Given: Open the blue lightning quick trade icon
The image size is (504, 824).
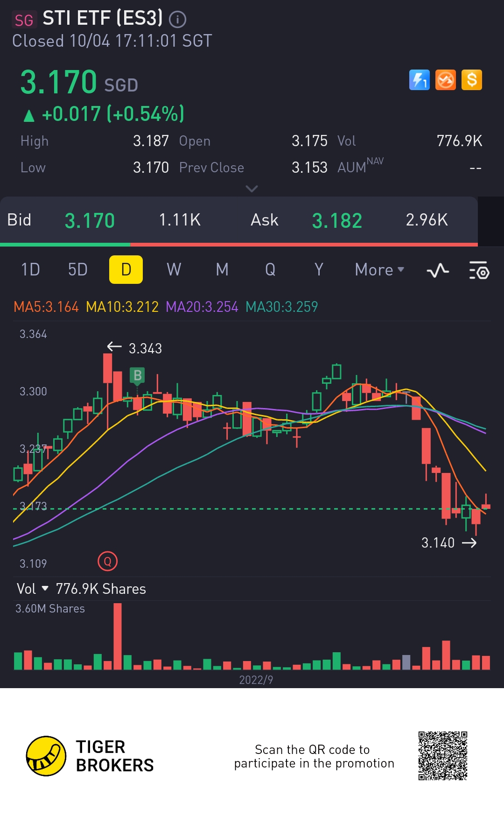Looking at the screenshot, I should click(420, 80).
